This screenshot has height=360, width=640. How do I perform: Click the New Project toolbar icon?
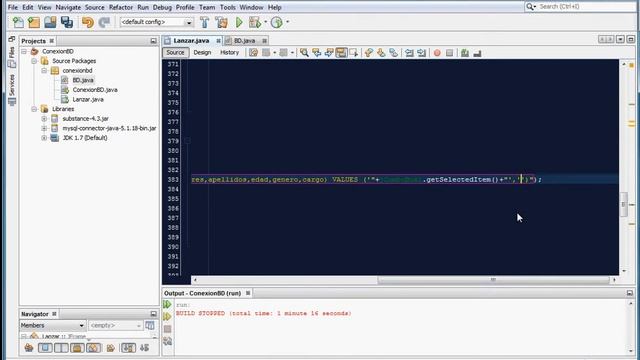coord(34,22)
